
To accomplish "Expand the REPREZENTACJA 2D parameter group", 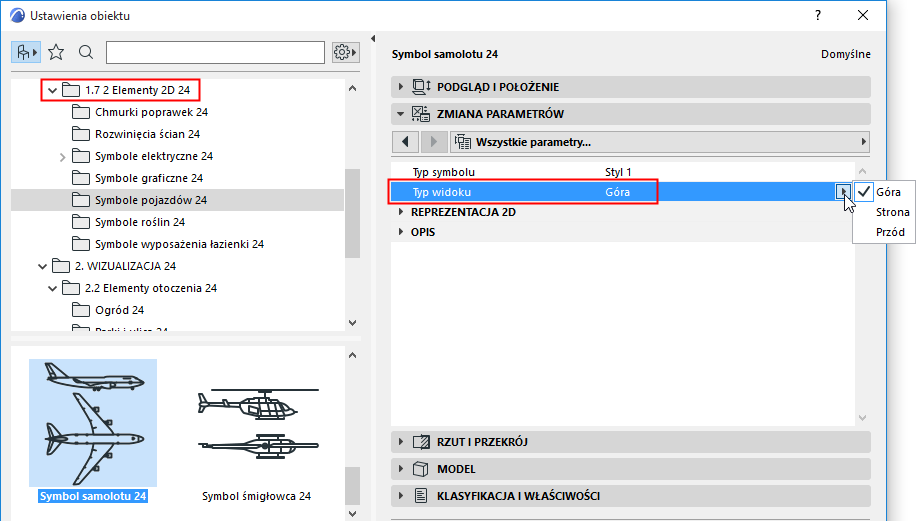I will (x=401, y=212).
